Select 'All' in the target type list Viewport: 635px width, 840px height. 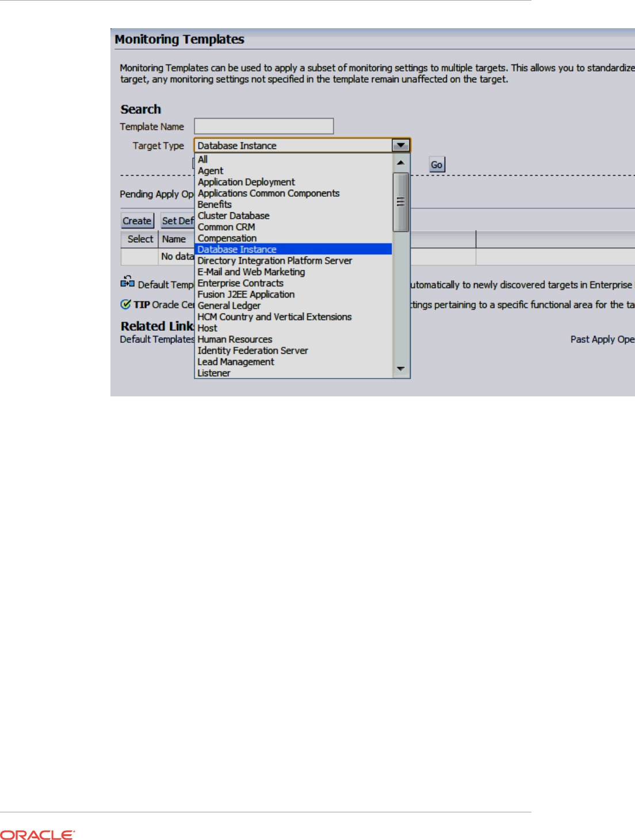(x=294, y=159)
